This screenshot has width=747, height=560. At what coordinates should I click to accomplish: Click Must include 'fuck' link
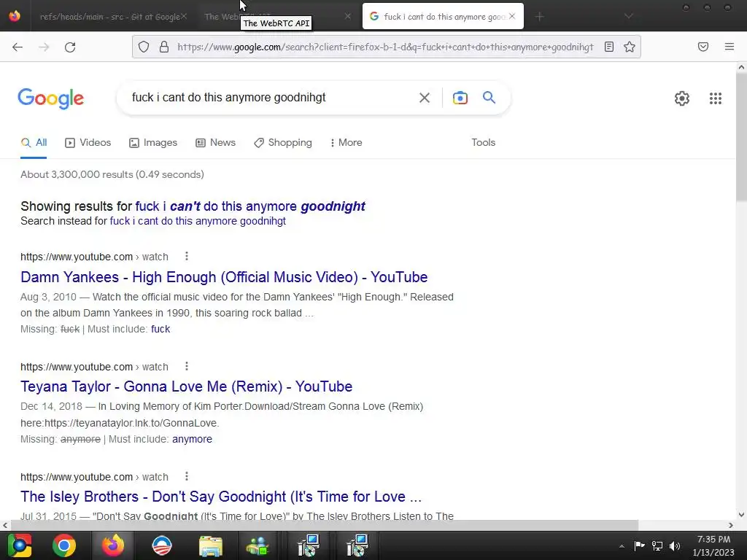(x=160, y=329)
